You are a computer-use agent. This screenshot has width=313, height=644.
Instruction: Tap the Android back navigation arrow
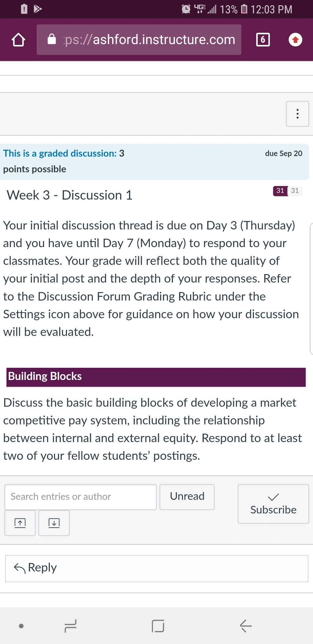(x=246, y=626)
